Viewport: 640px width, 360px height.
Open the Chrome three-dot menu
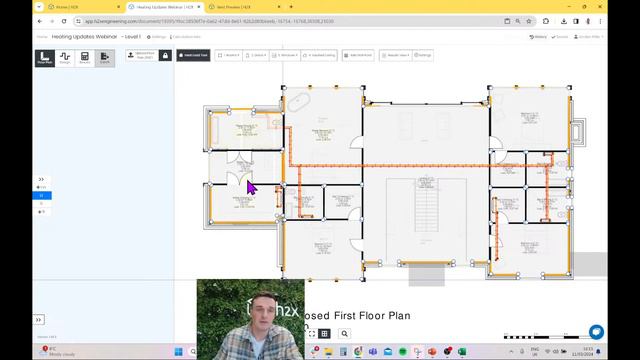tap(600, 21)
